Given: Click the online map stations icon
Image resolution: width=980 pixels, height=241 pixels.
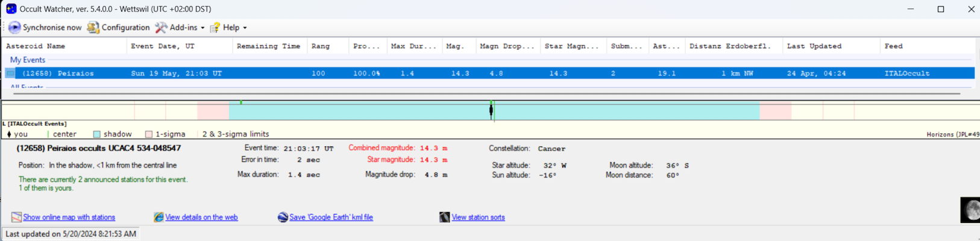Looking at the screenshot, I should click(16, 218).
